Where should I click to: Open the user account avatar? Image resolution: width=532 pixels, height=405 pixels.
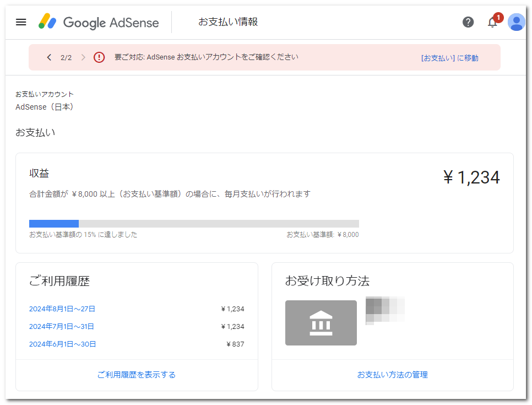pos(516,22)
